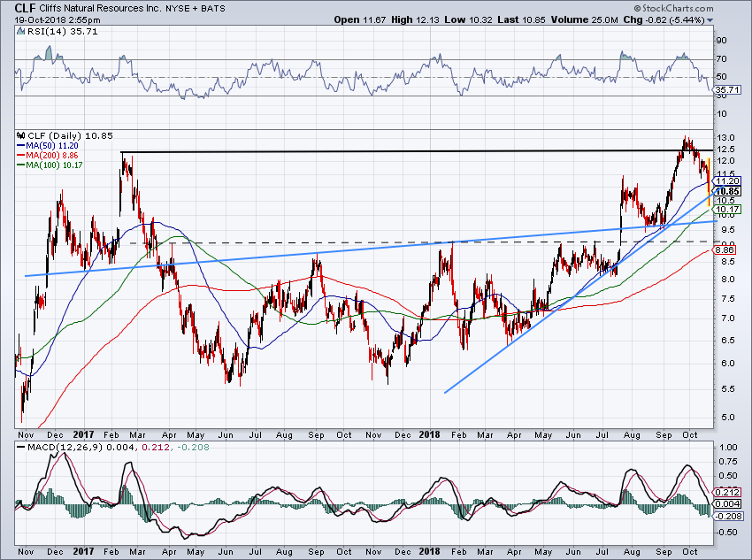Image resolution: width=752 pixels, height=560 pixels.
Task: Click the 35.71 RSI value tag on right axis
Action: [728, 90]
